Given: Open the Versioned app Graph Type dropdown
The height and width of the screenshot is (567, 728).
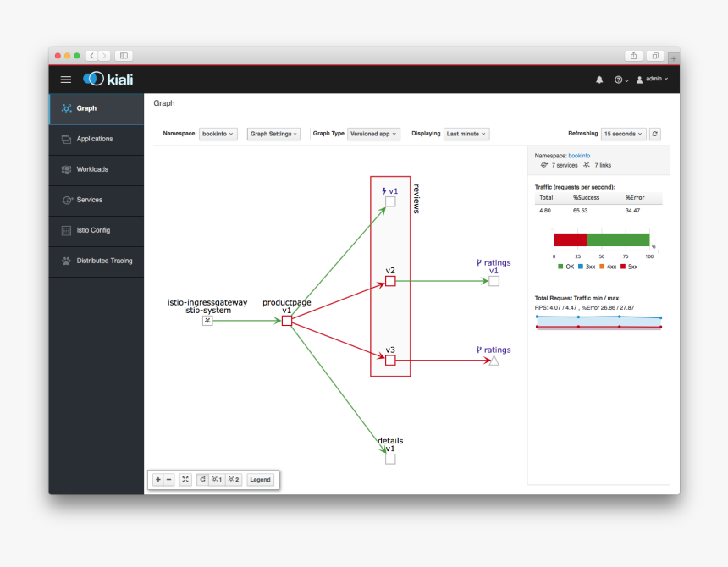Looking at the screenshot, I should 373,134.
